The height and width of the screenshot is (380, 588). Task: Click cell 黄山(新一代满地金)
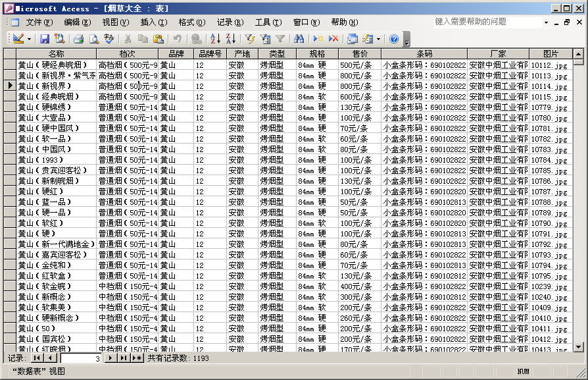(57, 244)
